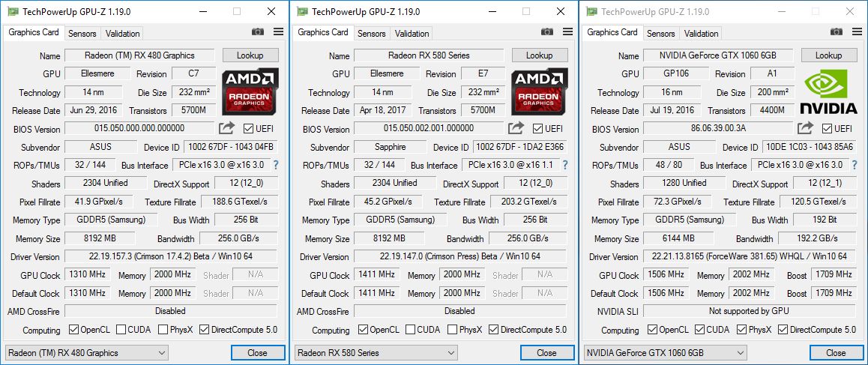This screenshot has width=868, height=365.
Task: Click bus interface question mark in RX 580 window
Action: pos(564,165)
